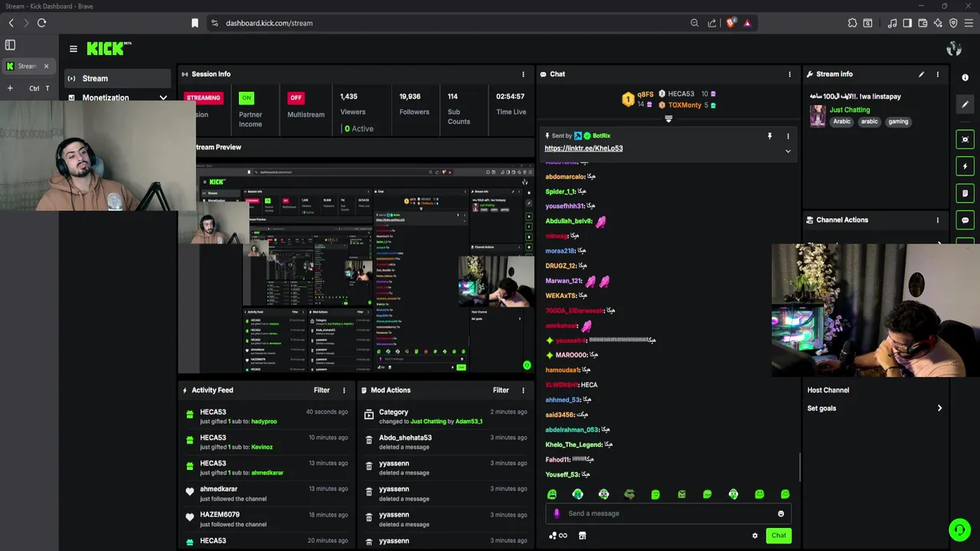This screenshot has width=980, height=551.
Task: Reload the page in Brave
Action: pyautogui.click(x=41, y=23)
